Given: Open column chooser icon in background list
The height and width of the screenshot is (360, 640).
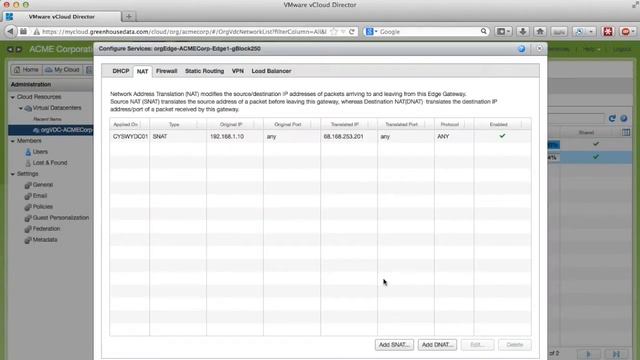Looking at the screenshot, I should point(626,132).
